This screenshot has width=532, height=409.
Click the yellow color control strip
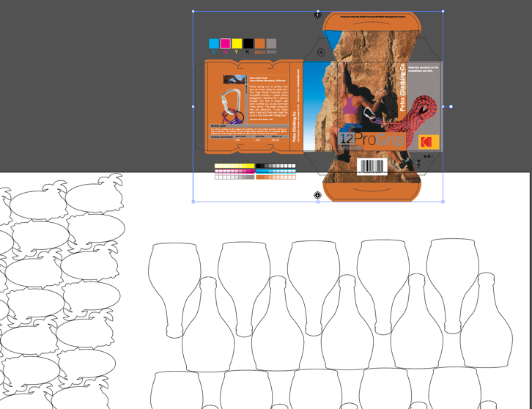click(234, 166)
